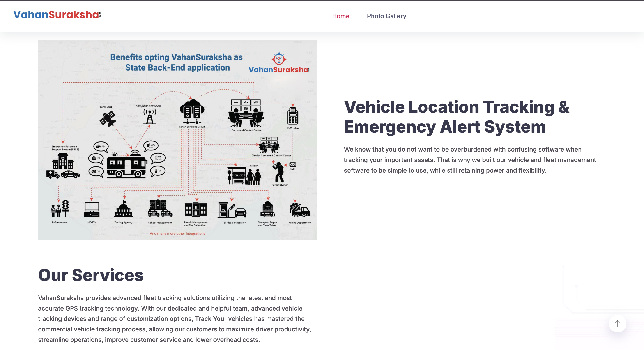The height and width of the screenshot is (350, 644).
Task: Click the scroll-to-top arrow button
Action: 617,324
